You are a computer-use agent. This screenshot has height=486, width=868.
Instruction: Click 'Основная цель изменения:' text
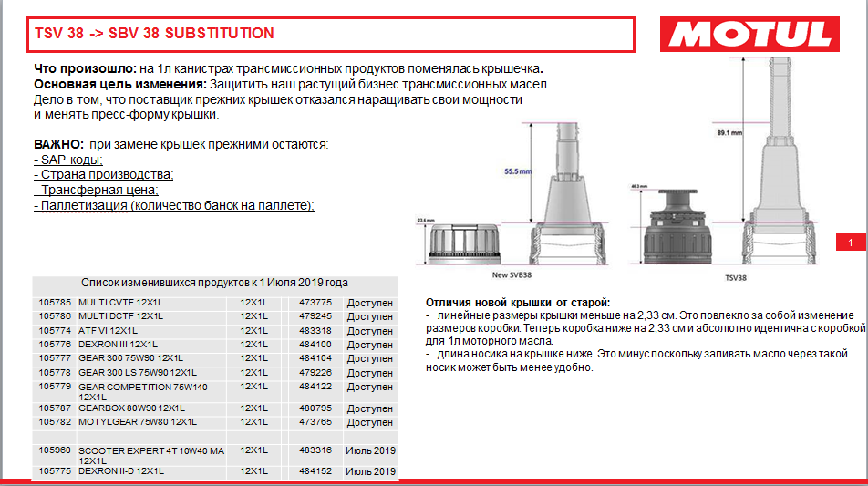pyautogui.click(x=120, y=84)
